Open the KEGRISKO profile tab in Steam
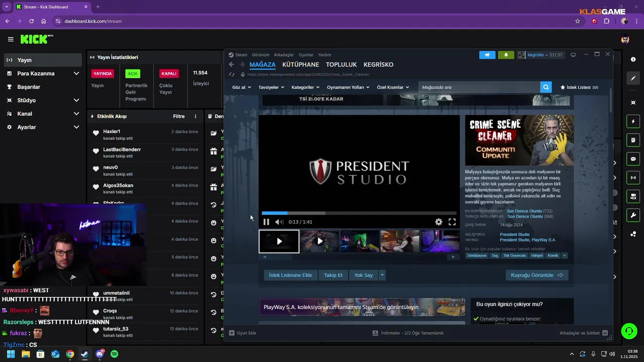This screenshot has width=644, height=362. point(378,64)
